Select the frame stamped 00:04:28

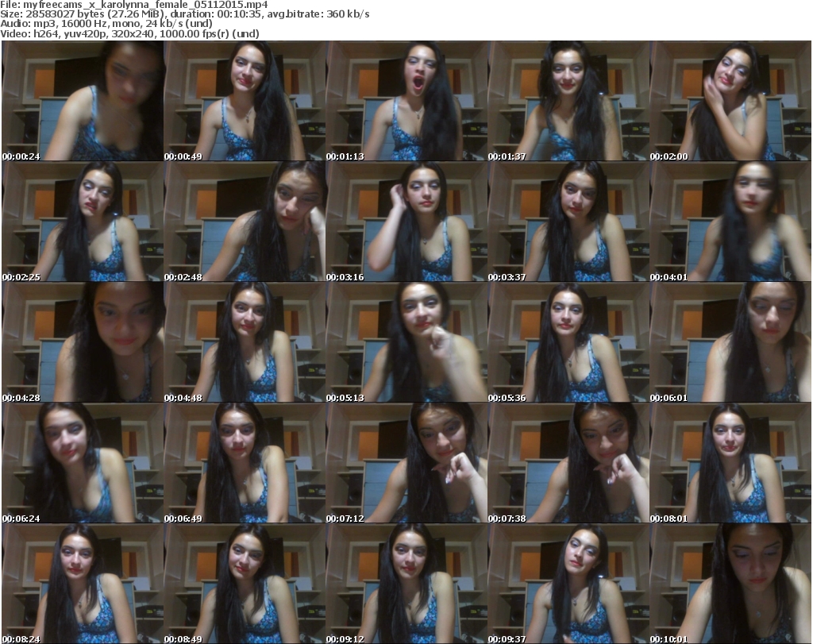point(83,342)
